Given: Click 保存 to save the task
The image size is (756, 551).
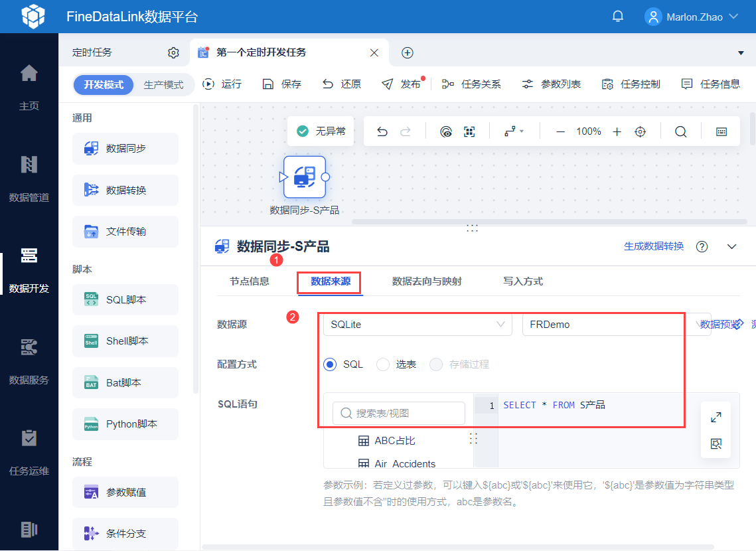Looking at the screenshot, I should point(282,84).
